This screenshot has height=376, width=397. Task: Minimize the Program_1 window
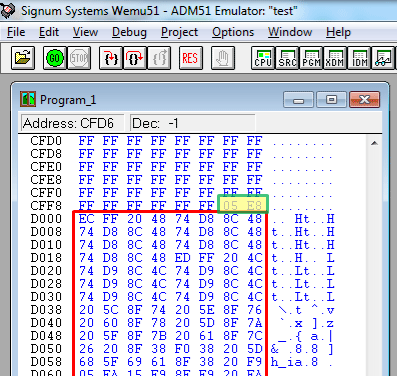298,100
